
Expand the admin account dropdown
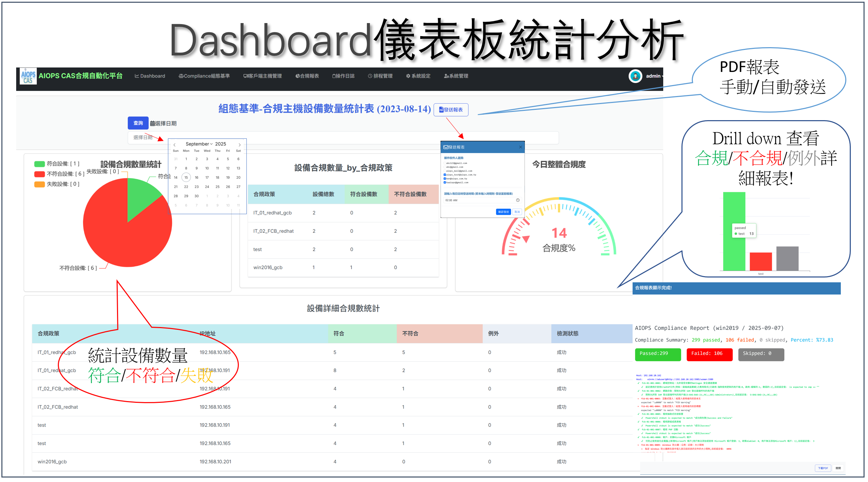click(654, 76)
